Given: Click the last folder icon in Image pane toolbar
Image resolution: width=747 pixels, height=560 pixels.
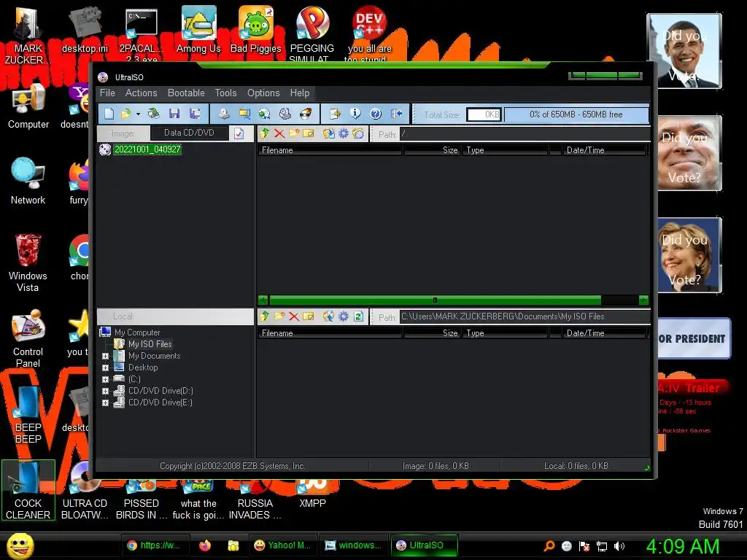Looking at the screenshot, I should pyautogui.click(x=358, y=134).
